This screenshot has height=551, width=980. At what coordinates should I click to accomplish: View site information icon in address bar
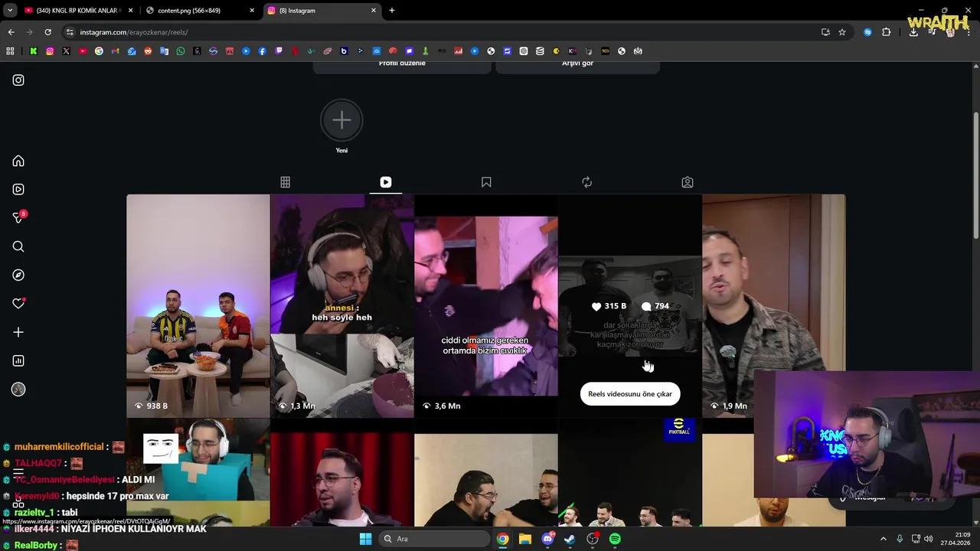pyautogui.click(x=69, y=32)
